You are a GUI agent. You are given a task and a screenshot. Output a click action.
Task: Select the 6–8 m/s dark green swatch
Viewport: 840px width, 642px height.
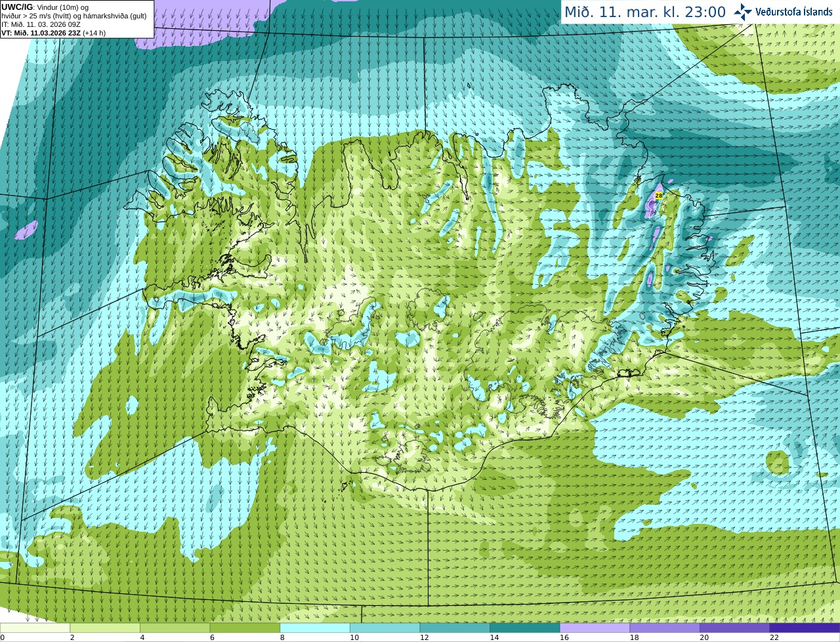[x=245, y=628]
